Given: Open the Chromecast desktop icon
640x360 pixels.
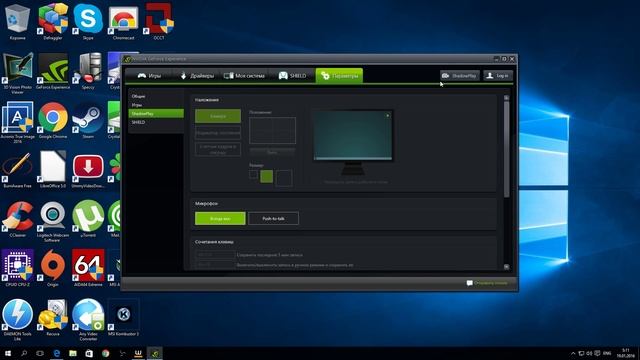Looking at the screenshot, I should click(123, 21).
